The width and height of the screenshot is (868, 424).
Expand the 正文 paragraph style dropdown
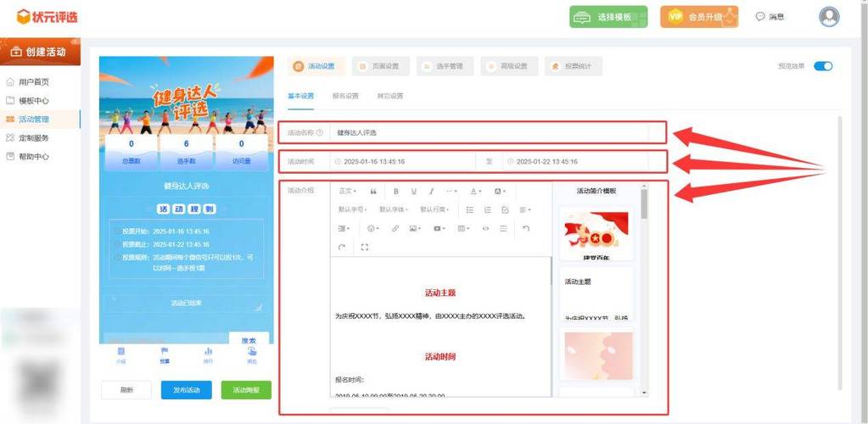(x=348, y=191)
